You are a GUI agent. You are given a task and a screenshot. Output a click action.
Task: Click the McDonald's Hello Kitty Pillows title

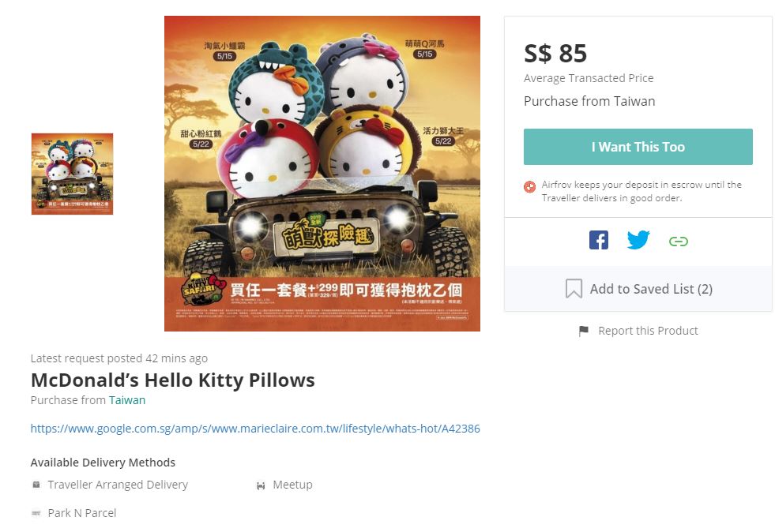(172, 380)
